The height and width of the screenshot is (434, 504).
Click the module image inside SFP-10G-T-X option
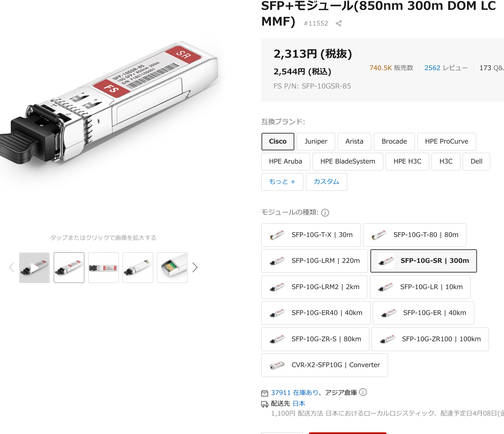[x=277, y=235]
